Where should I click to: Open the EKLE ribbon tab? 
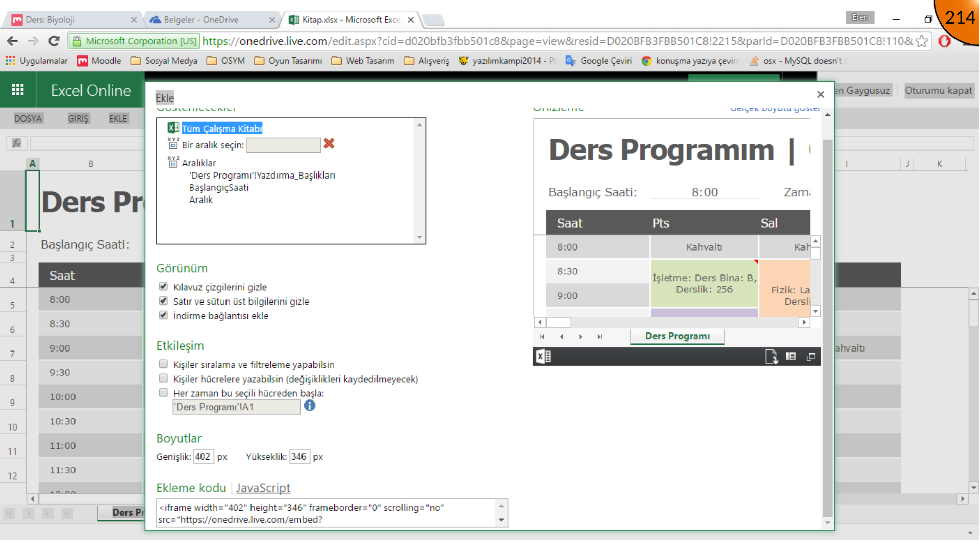tap(118, 119)
